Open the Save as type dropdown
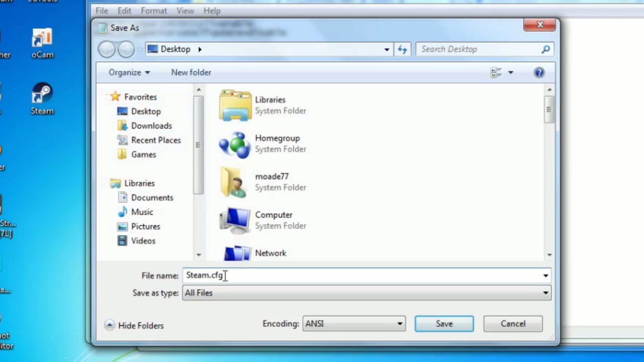 coord(545,293)
